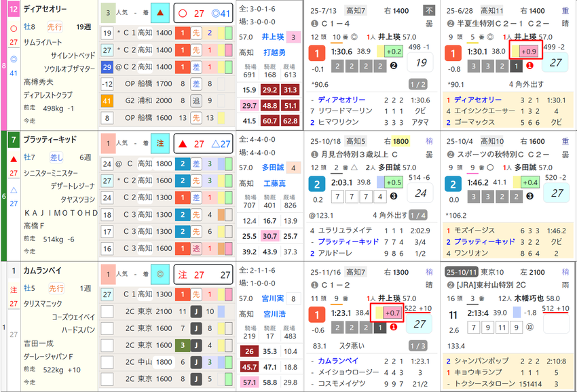Click green +0.4 swatch in スポーツの秋特別 race
Screen dimensions: 577x392
click(530, 182)
